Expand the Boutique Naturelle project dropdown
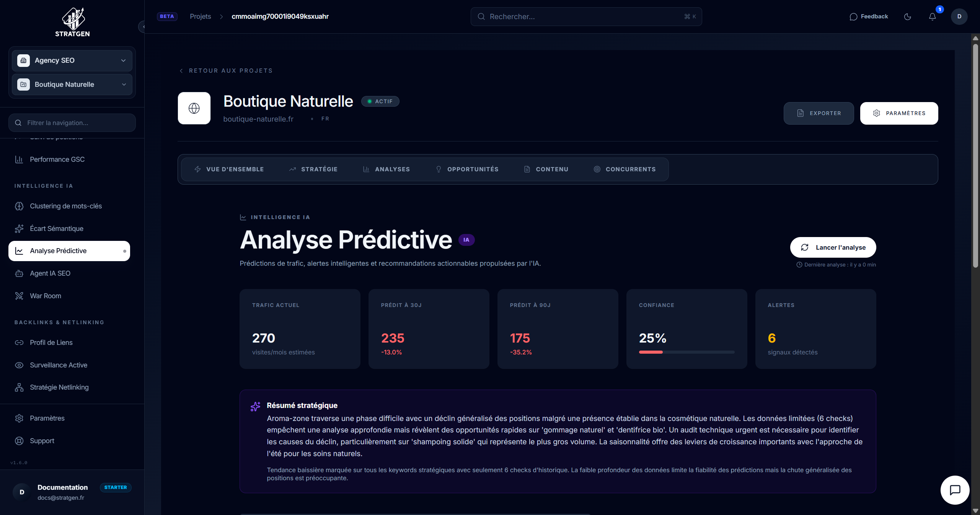Viewport: 980px width, 515px height. click(x=72, y=84)
